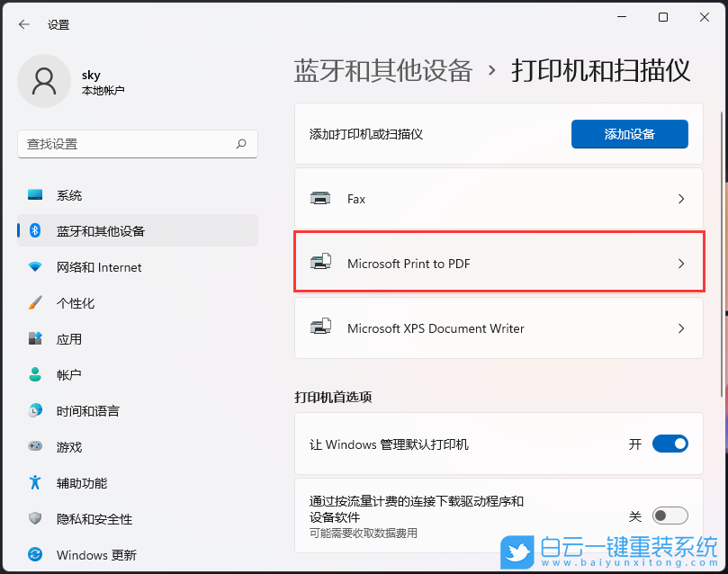
Task: Disable 让 Windows 管理默认打印机
Action: point(670,444)
